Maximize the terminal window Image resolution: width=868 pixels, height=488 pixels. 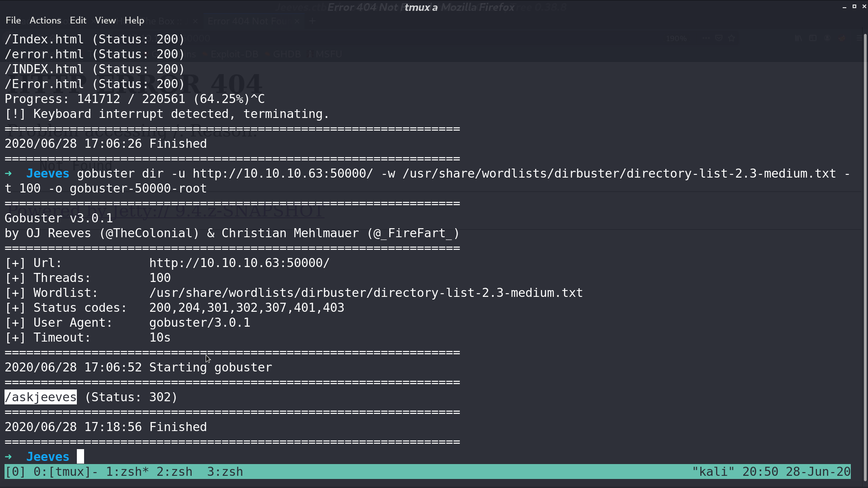854,7
